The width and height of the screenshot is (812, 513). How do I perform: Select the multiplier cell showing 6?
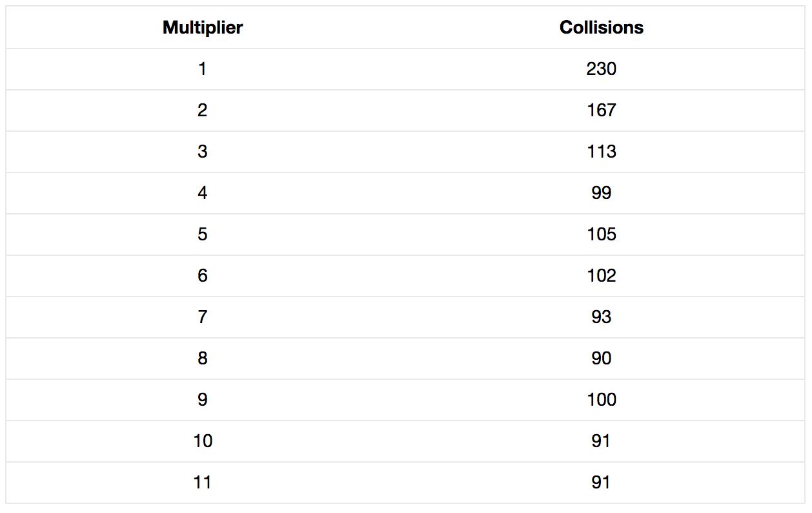click(203, 276)
